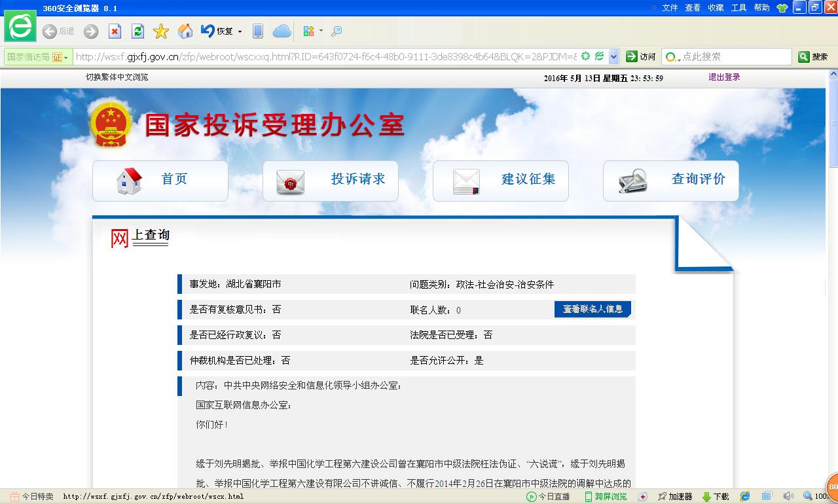Toggle 加速器 accelerator in status bar
Viewport: 838px width, 504px height.
tap(674, 497)
